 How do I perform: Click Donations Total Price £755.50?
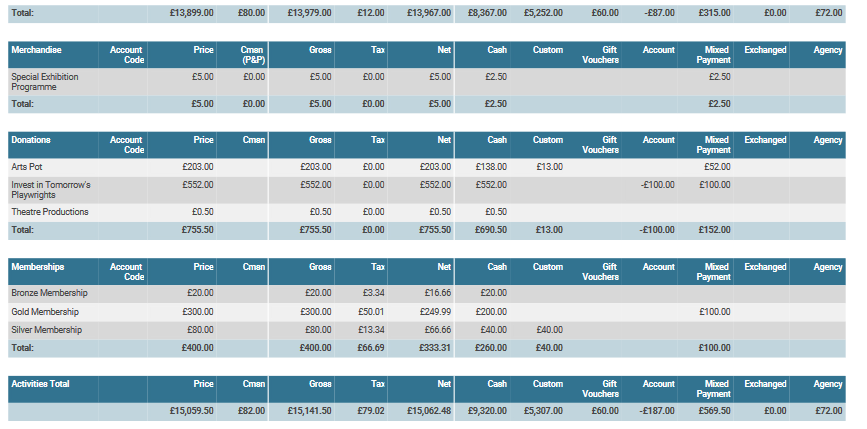click(197, 230)
